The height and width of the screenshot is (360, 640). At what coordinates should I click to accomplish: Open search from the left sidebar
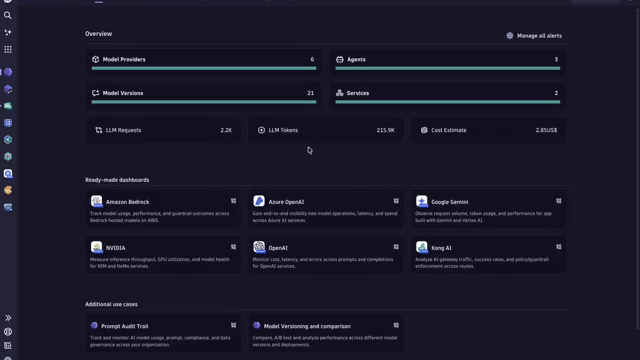8,16
